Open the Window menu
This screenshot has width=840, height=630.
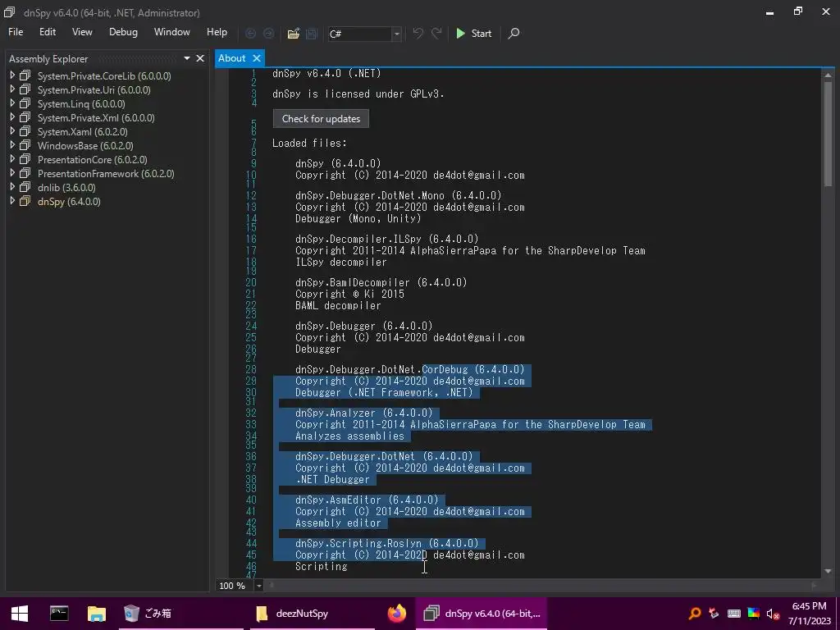(172, 32)
